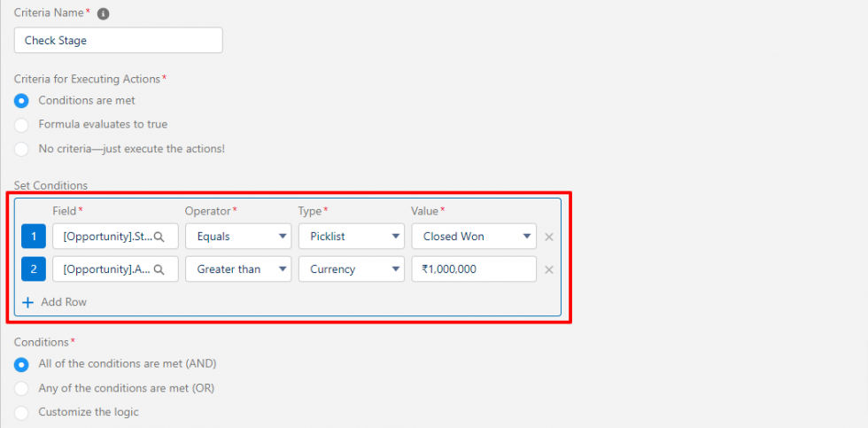Click the Criteria Name info icon
Screen dimensions: 868x428
tap(104, 15)
